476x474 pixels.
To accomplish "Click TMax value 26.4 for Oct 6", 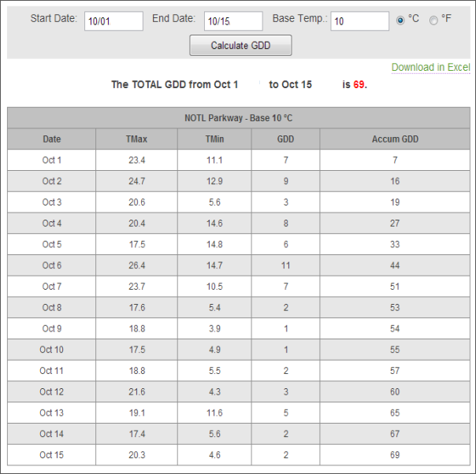I will tap(136, 265).
